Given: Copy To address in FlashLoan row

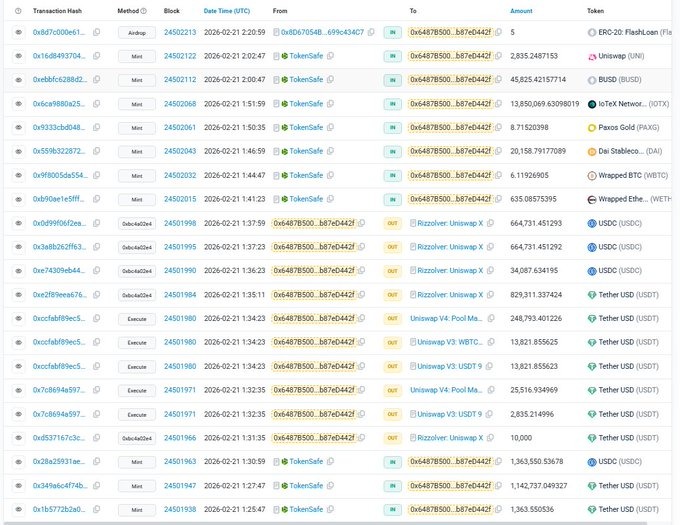Looking at the screenshot, I should (x=498, y=32).
